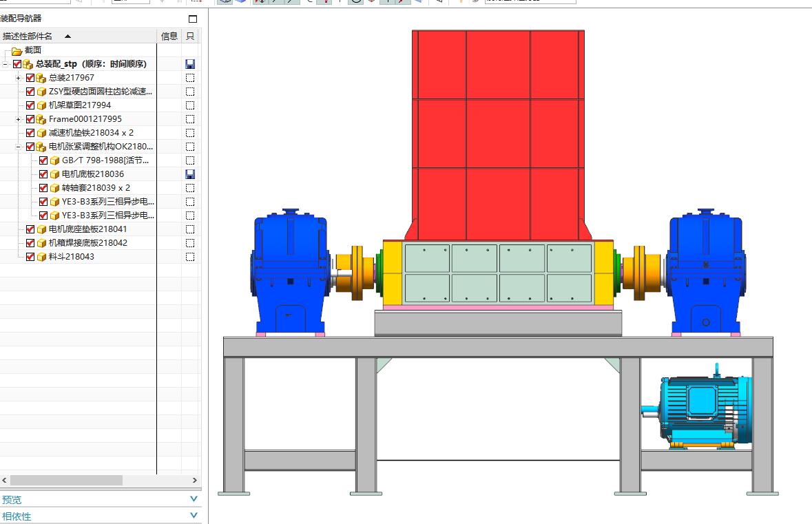
Task: Uncheck the 总装217967 checkbox
Action: click(x=30, y=78)
